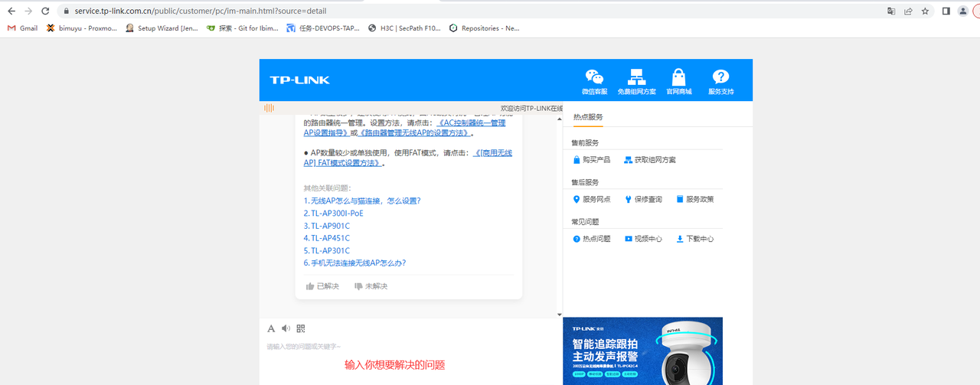The height and width of the screenshot is (385, 980).
Task: Go back with the browser back arrow
Action: (x=11, y=11)
